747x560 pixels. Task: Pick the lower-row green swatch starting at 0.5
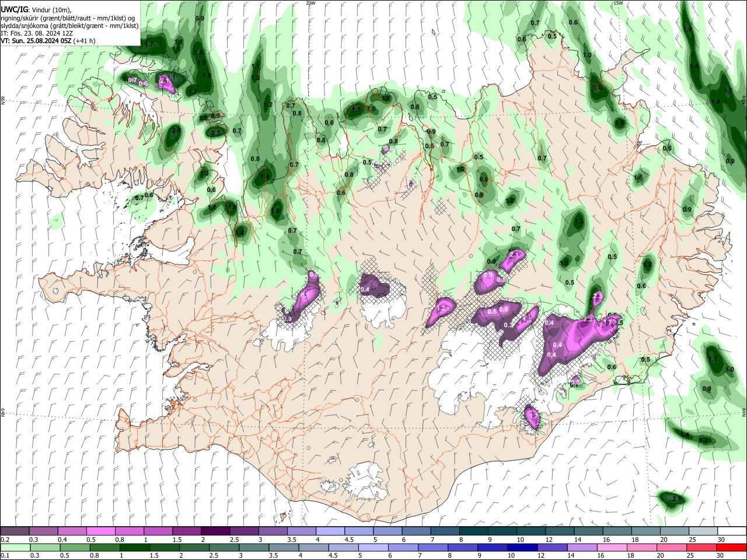(75, 547)
